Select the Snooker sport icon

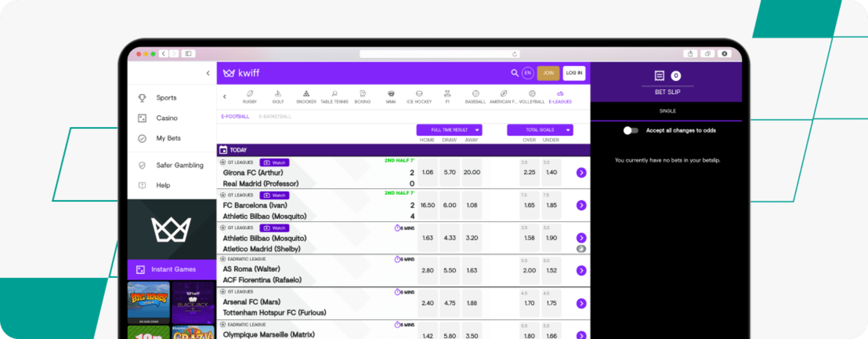click(x=306, y=97)
